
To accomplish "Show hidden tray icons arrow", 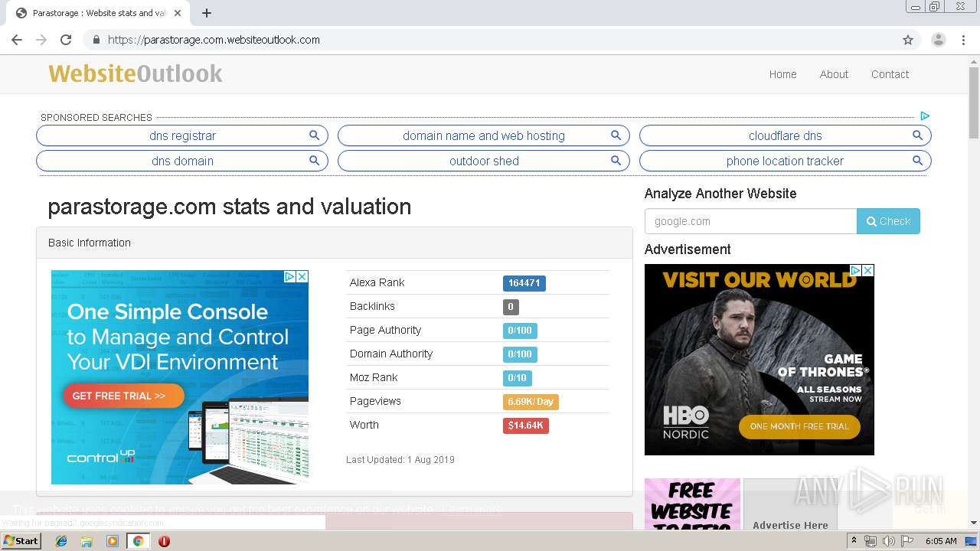I will [x=854, y=541].
